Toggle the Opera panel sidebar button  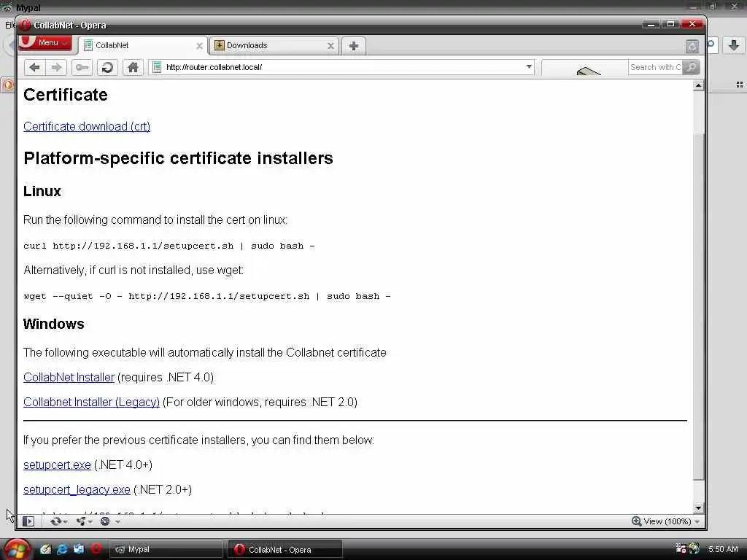coord(28,521)
